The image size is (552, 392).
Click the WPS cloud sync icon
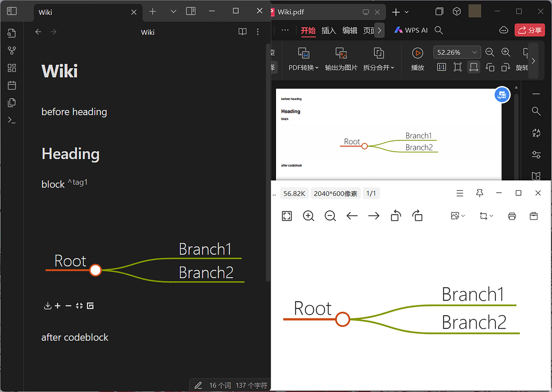click(x=504, y=30)
